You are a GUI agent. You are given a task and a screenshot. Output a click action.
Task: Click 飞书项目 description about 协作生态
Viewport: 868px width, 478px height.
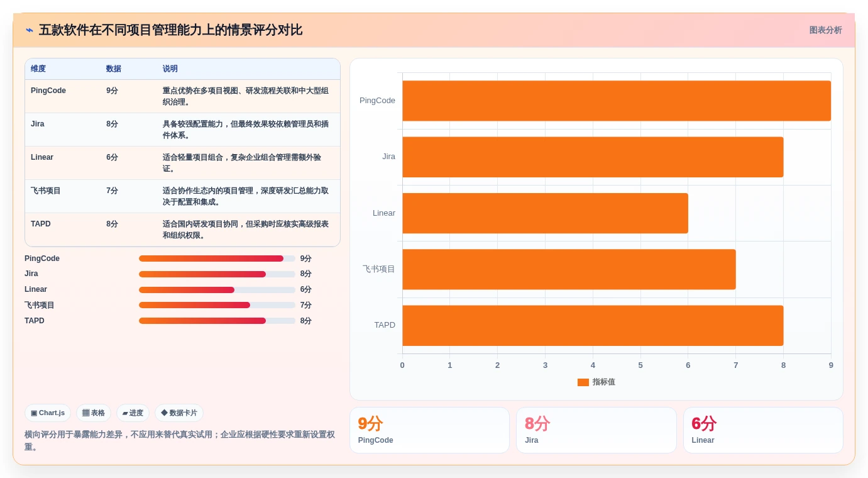[x=246, y=196]
